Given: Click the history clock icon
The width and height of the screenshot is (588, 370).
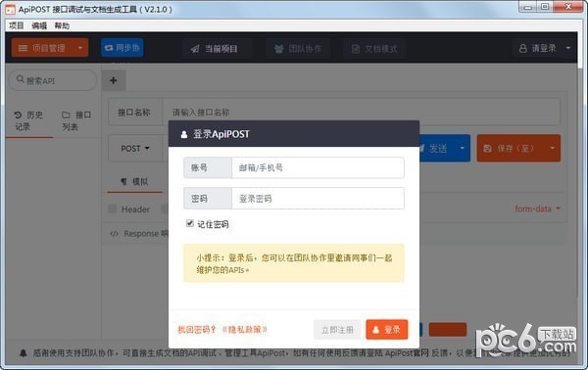Looking at the screenshot, I should click(x=18, y=115).
